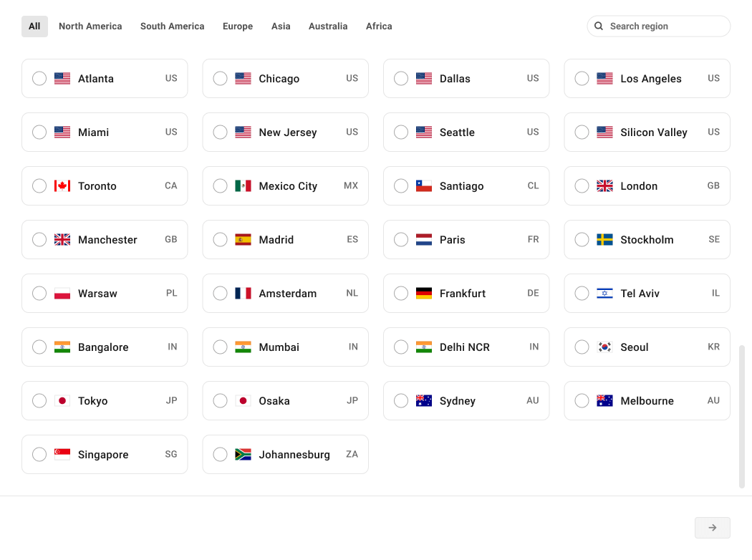
Task: Click the Swedish flag beside Stockholm
Action: tap(604, 239)
